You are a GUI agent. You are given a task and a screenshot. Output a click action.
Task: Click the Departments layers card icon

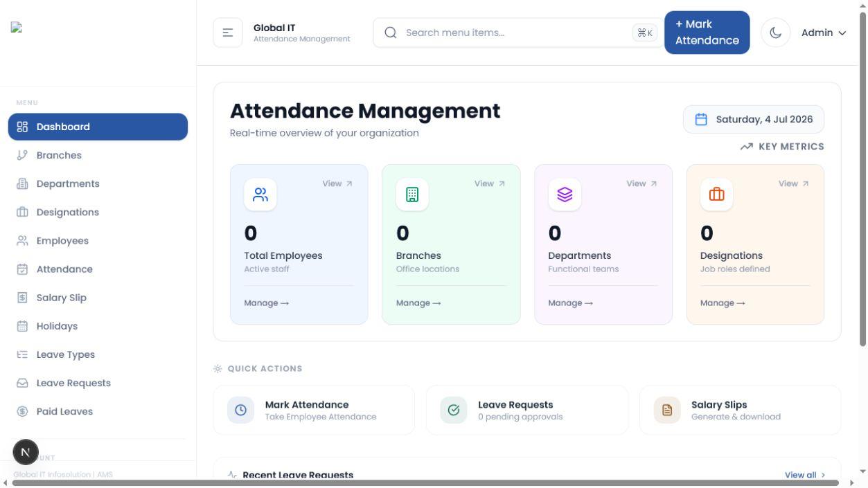coord(565,195)
